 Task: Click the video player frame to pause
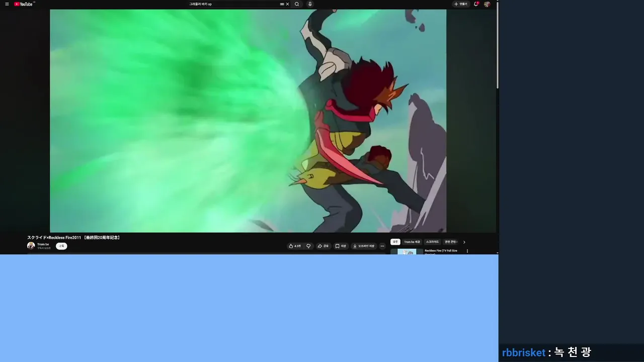[248, 121]
